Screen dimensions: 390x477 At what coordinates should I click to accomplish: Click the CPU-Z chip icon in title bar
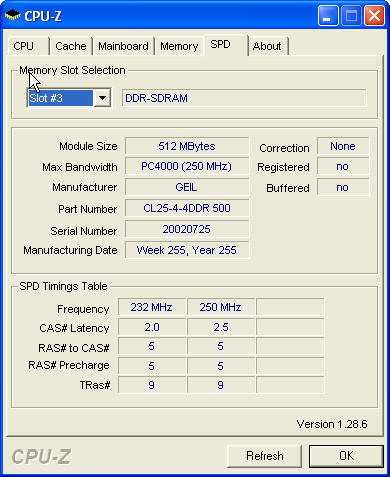[x=13, y=15]
